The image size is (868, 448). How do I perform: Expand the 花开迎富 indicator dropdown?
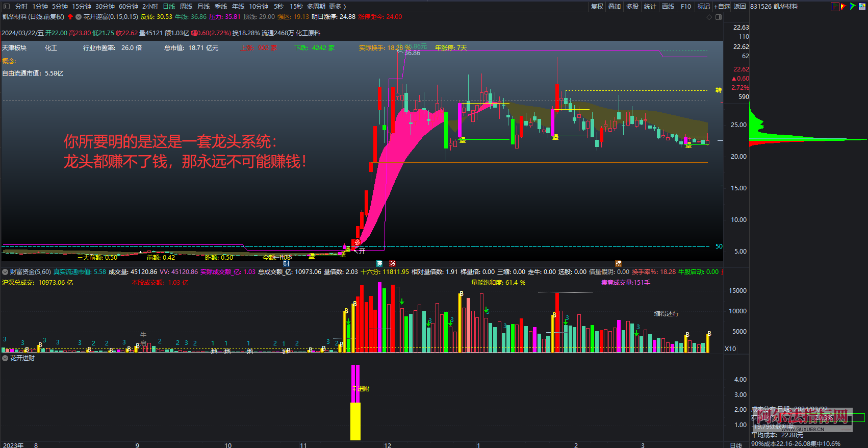(x=79, y=17)
